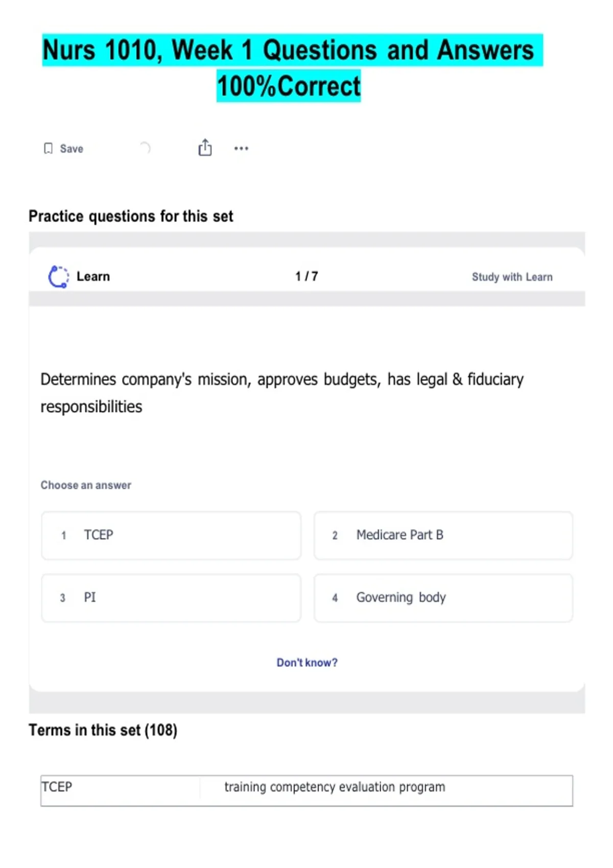
Task: Choose the Medicare Part B answer
Action: (443, 536)
